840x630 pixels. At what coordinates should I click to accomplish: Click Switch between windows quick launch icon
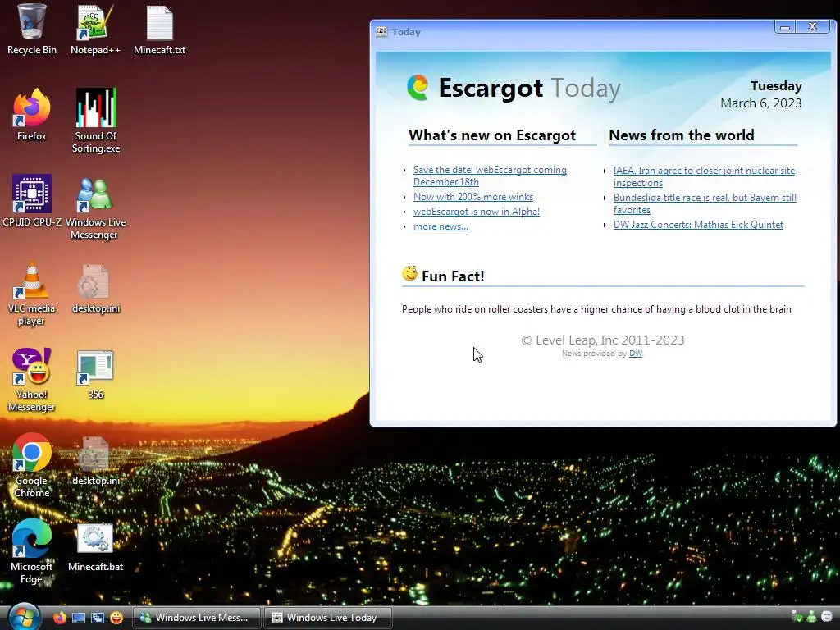98,618
